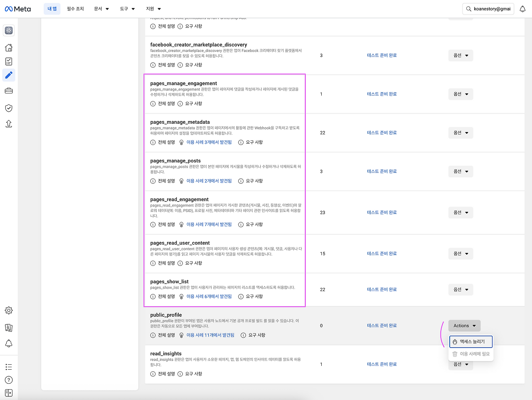This screenshot has height=400, width=532.
Task: Open the checklist icon in the sidebar
Action: pos(9,61)
